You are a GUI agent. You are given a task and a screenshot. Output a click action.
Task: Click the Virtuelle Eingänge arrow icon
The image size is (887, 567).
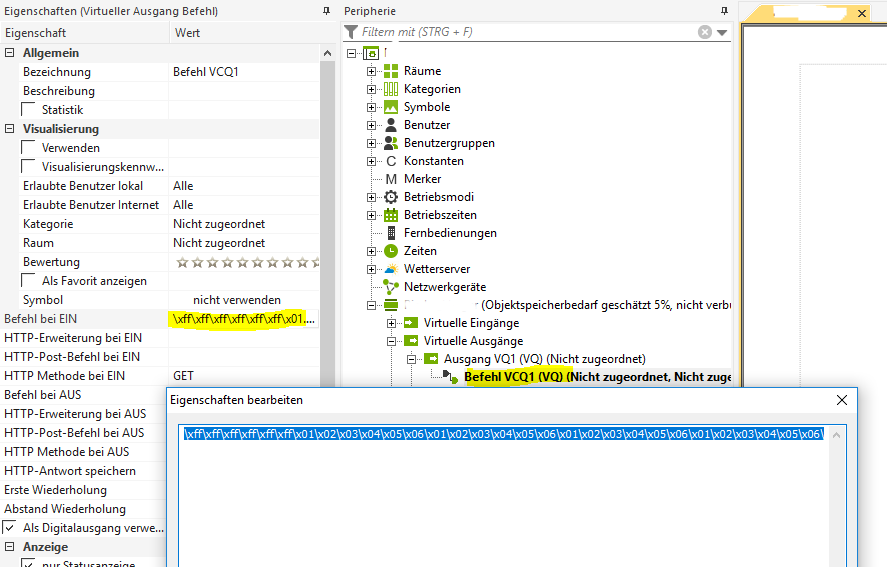411,323
